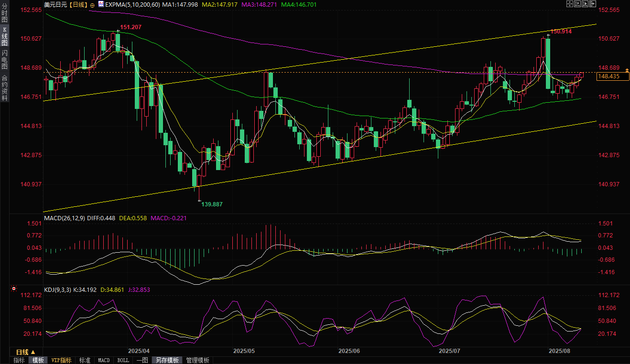Viewport: 630px width, 364px height.
Task: Click the 152.565 label on right price axis
Action: click(x=609, y=10)
